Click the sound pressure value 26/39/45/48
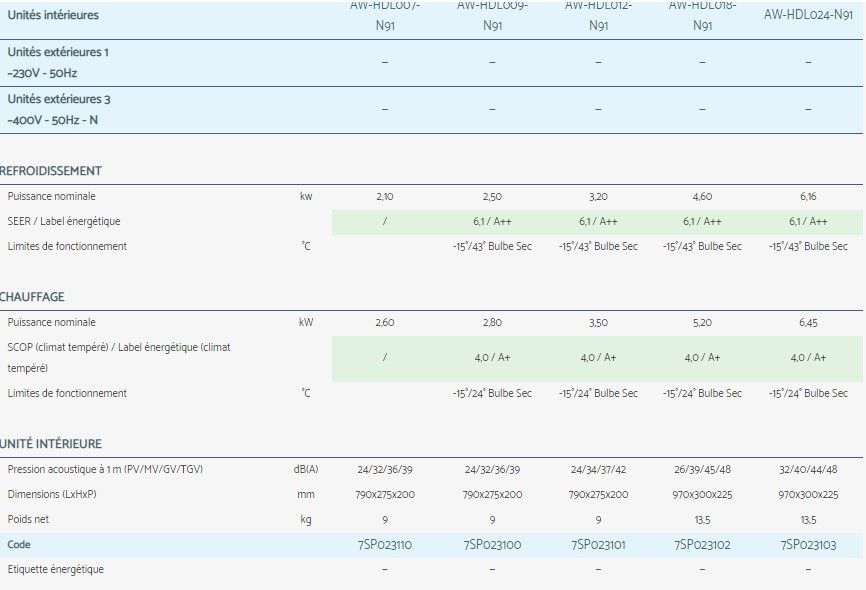This screenshot has height=590, width=866. point(702,469)
